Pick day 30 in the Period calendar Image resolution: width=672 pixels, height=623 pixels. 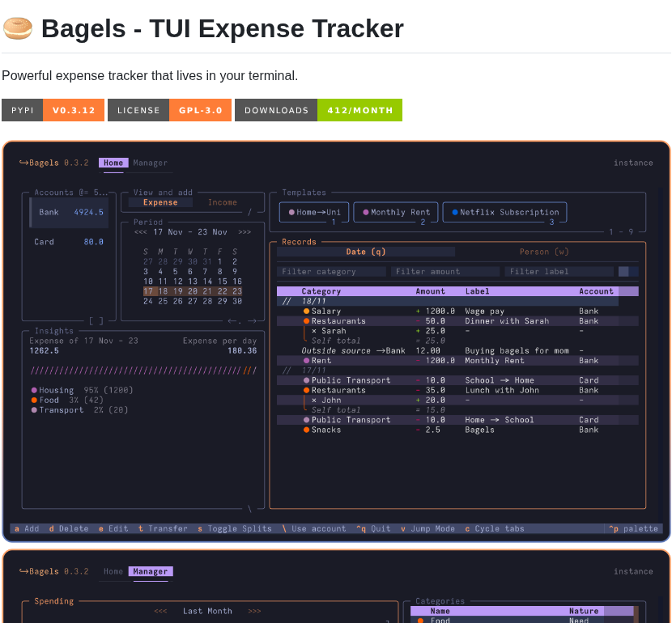click(237, 301)
